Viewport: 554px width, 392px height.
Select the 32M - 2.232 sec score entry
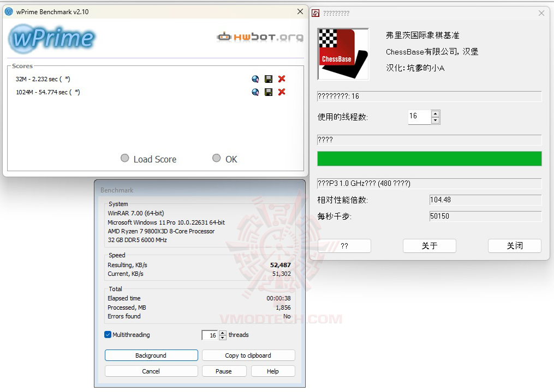coord(43,79)
